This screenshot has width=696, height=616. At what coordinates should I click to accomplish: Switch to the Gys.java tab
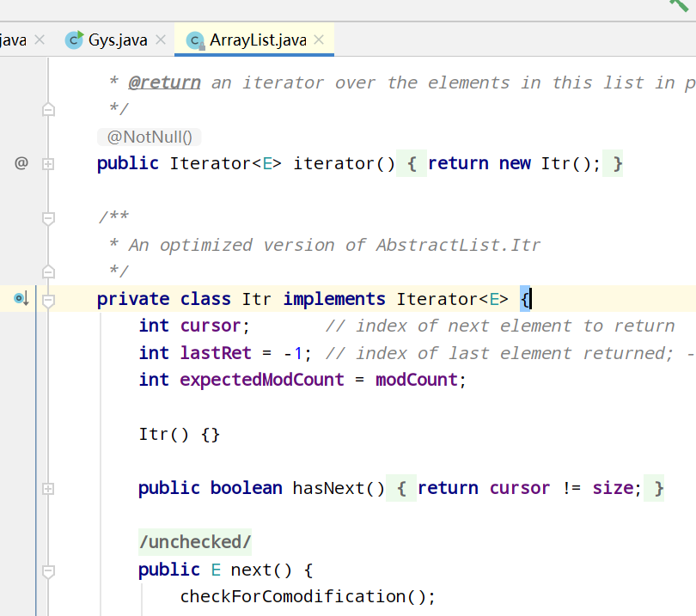click(x=117, y=40)
